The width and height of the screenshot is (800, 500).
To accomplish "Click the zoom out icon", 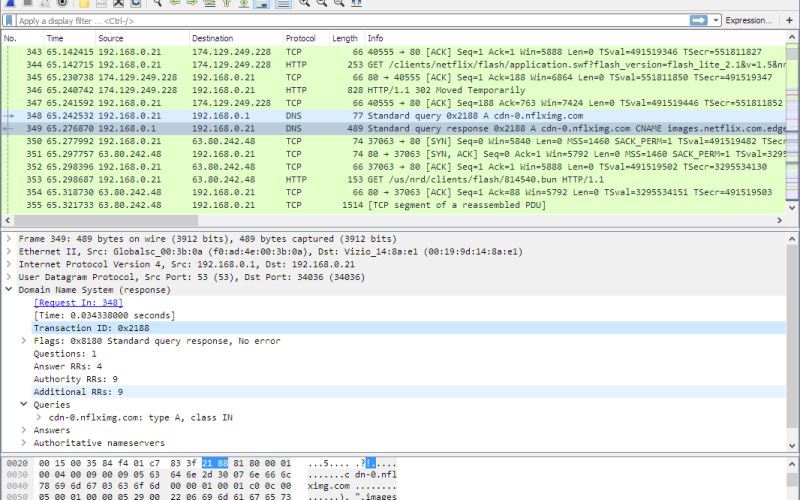I will tap(321, 3).
